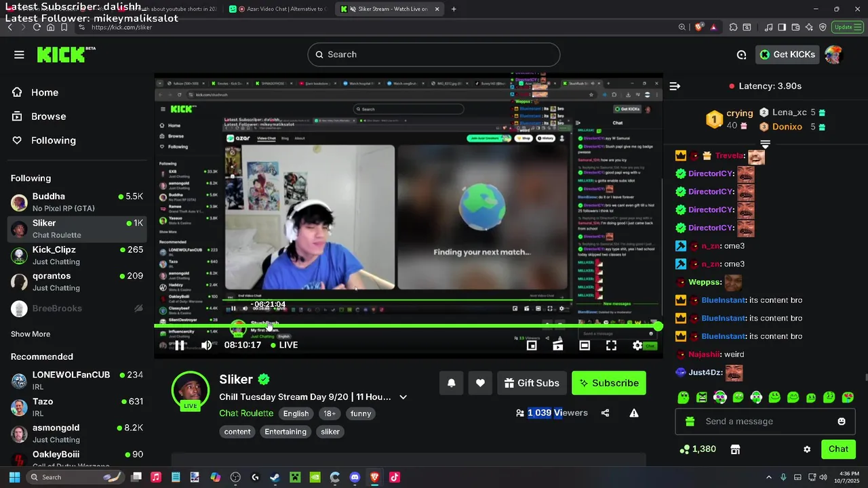Toggle the microphone tray icon
The width and height of the screenshot is (868, 488).
783,477
